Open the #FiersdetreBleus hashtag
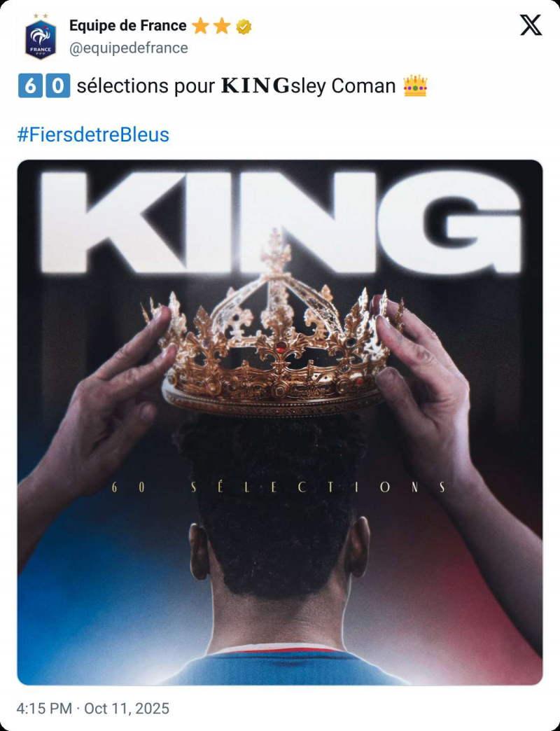This screenshot has height=731, width=560. pos(93,134)
